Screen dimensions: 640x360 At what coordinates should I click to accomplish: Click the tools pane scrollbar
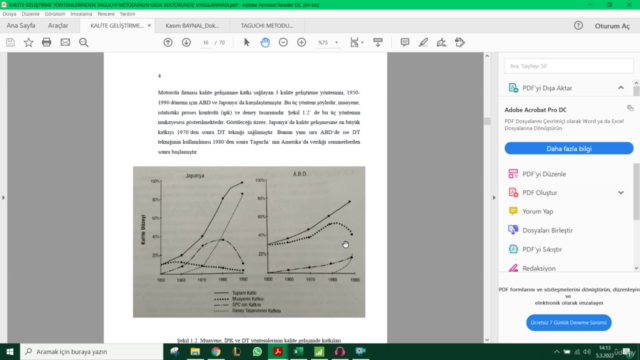(x=636, y=192)
